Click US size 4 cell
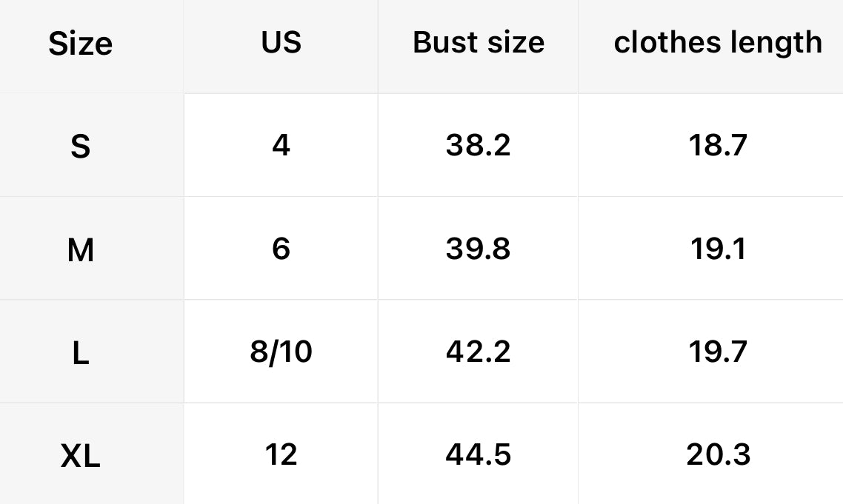Screen dimensions: 843x504 tap(281, 145)
